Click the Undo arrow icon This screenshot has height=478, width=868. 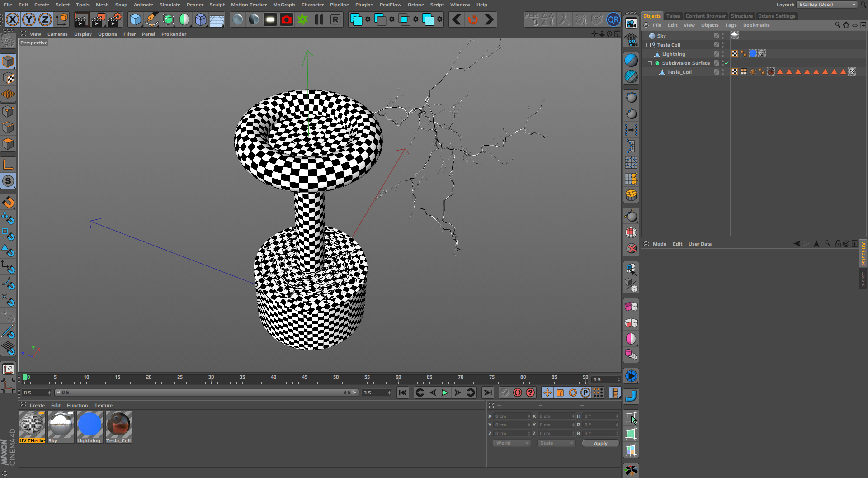[x=457, y=20]
